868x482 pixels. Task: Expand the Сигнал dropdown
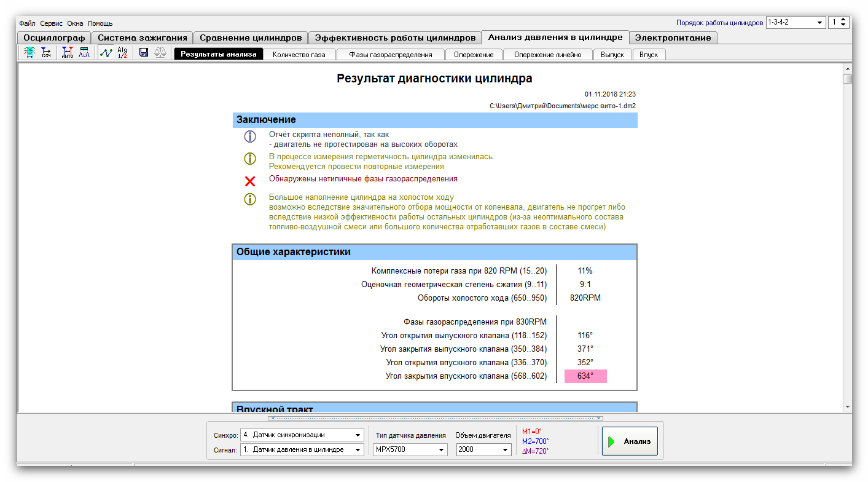(358, 449)
